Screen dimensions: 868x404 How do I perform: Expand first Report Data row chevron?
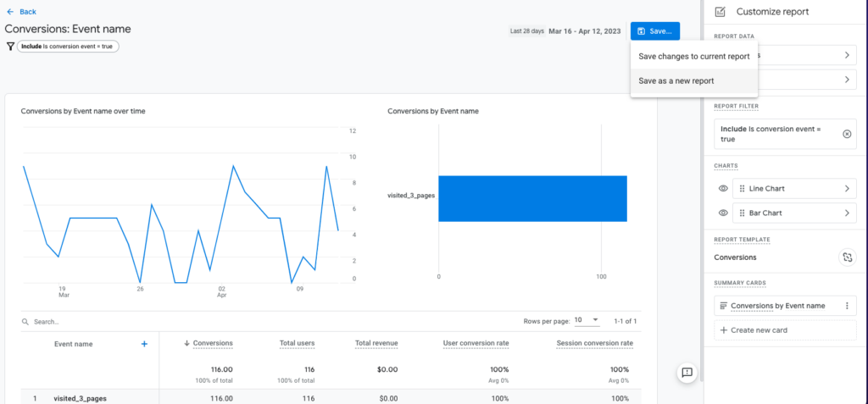coord(847,55)
